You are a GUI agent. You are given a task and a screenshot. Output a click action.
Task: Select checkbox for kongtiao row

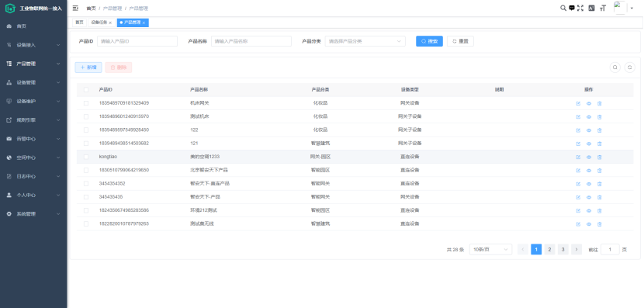tap(86, 157)
